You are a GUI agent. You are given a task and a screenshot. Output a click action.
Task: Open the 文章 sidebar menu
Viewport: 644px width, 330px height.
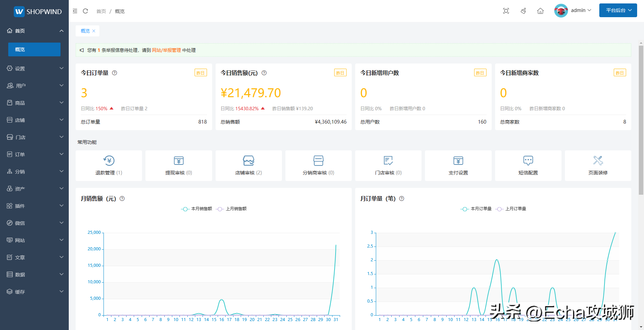[x=34, y=257]
